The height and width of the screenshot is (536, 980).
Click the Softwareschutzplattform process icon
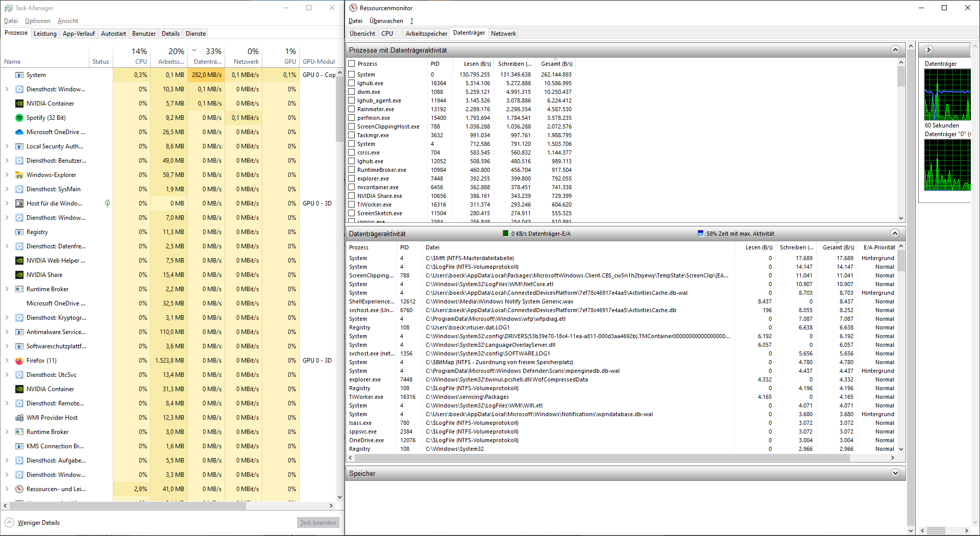pos(19,346)
